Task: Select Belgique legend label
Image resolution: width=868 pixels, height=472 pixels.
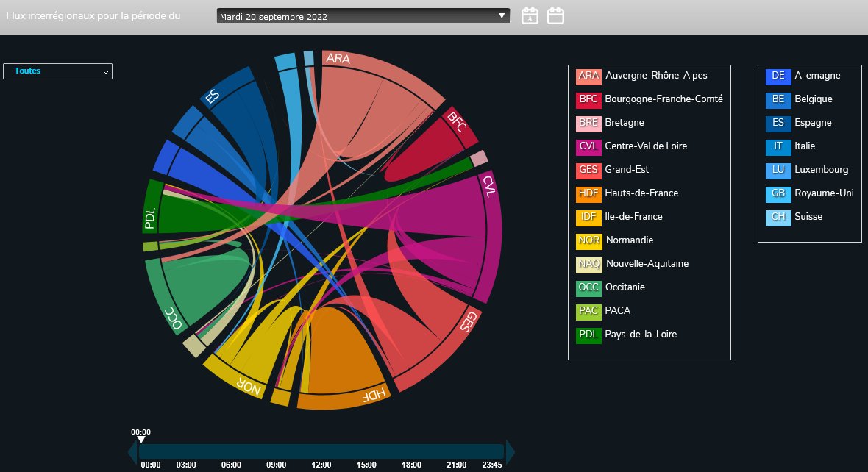Action: tap(813, 99)
